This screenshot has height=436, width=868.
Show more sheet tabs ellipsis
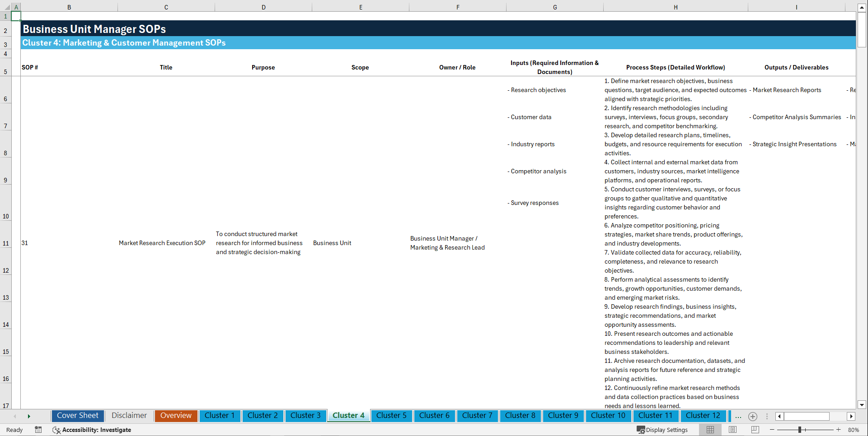coord(738,416)
